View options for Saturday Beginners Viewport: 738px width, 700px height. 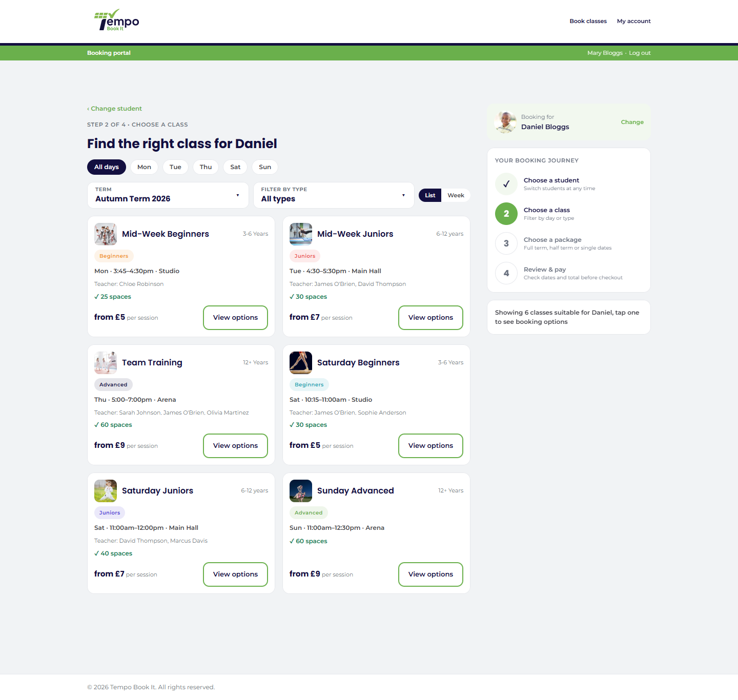430,446
